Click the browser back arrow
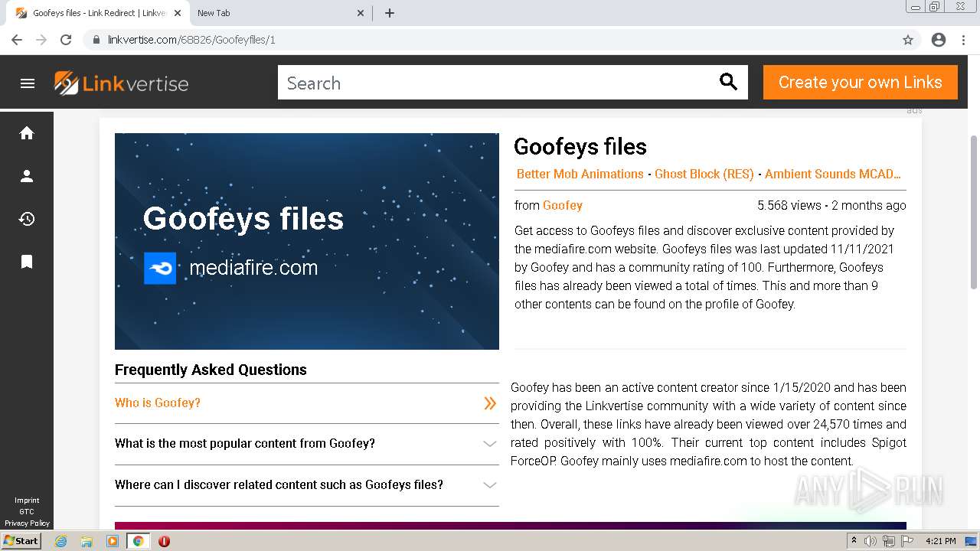This screenshot has height=551, width=980. [x=17, y=40]
